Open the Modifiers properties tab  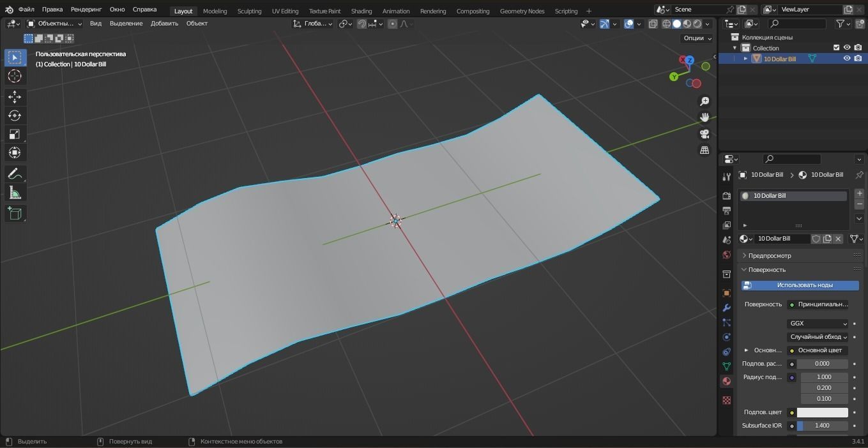[x=726, y=308]
